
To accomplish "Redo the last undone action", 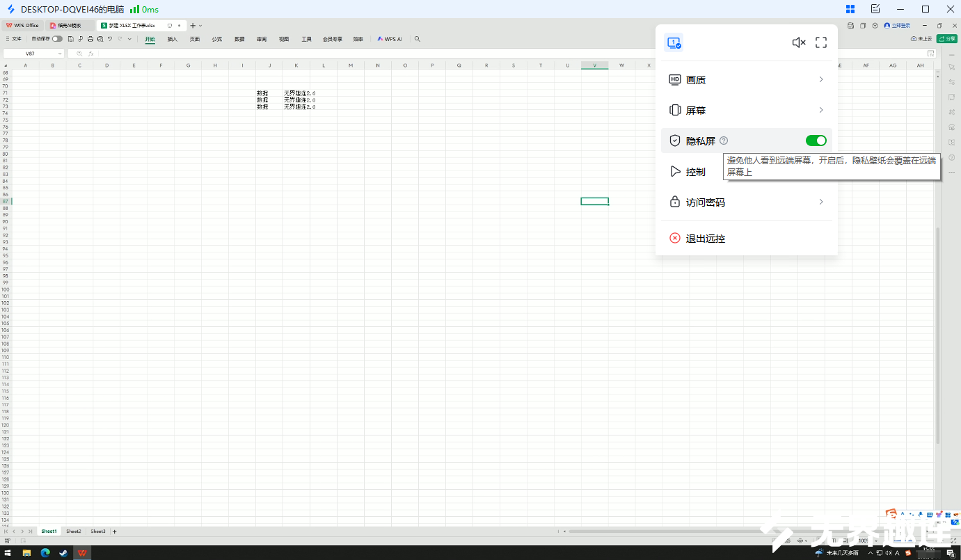I will 120,39.
